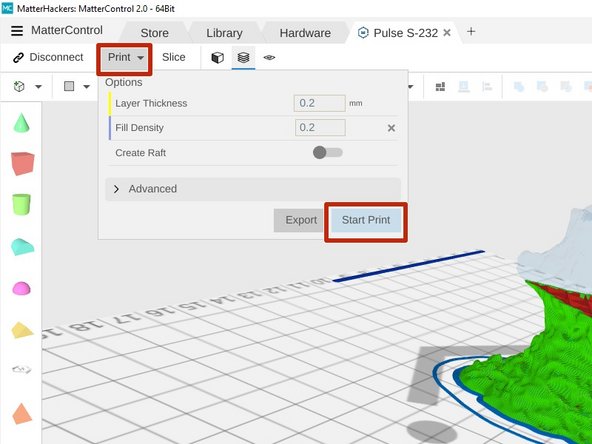Switch to layers view icon

point(244,57)
